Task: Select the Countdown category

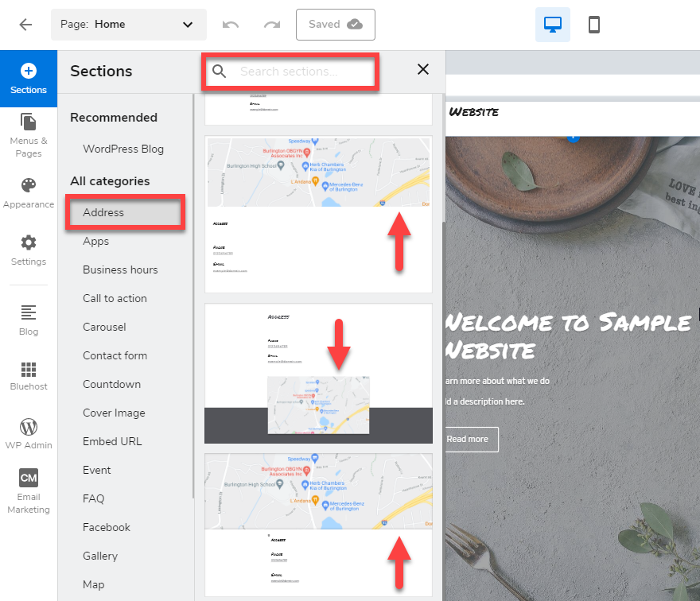Action: click(111, 384)
